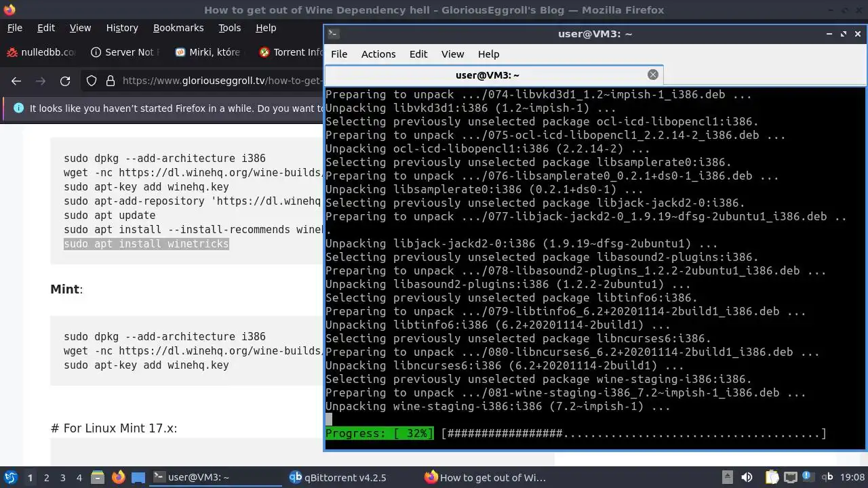Click the show desktop panel icon
868x488 pixels.
point(138,478)
